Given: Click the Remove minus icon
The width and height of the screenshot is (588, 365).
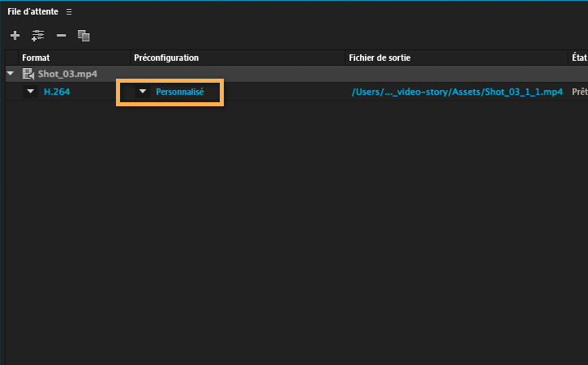Looking at the screenshot, I should pos(61,35).
